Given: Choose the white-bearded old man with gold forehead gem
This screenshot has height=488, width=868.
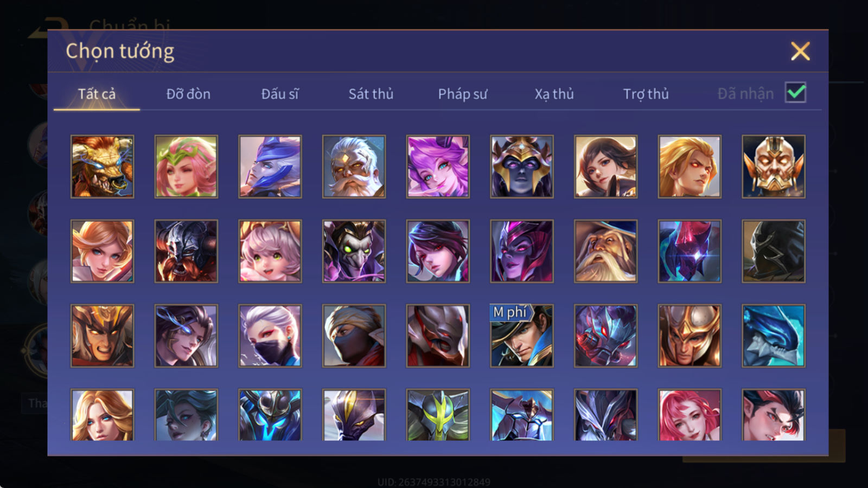Looking at the screenshot, I should pos(354,166).
